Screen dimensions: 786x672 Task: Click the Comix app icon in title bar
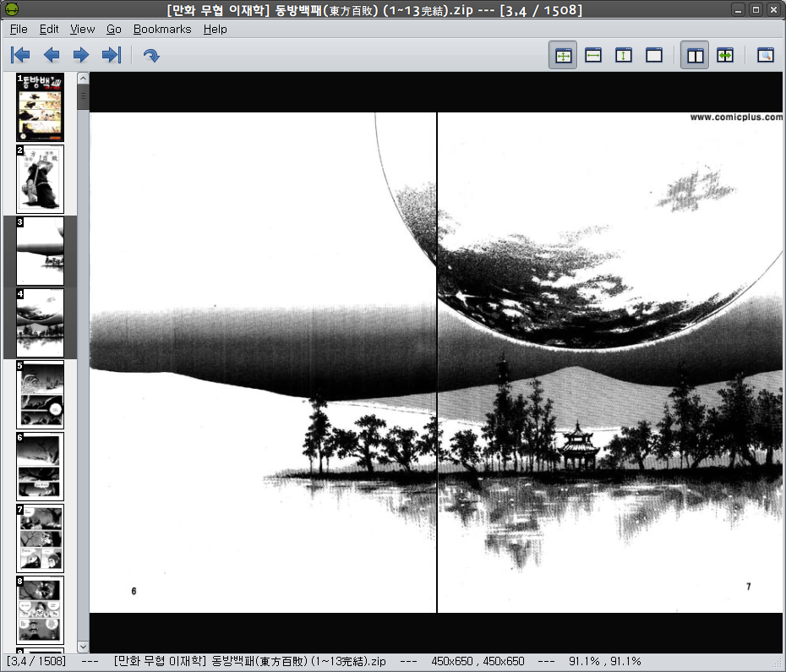pyautogui.click(x=12, y=9)
